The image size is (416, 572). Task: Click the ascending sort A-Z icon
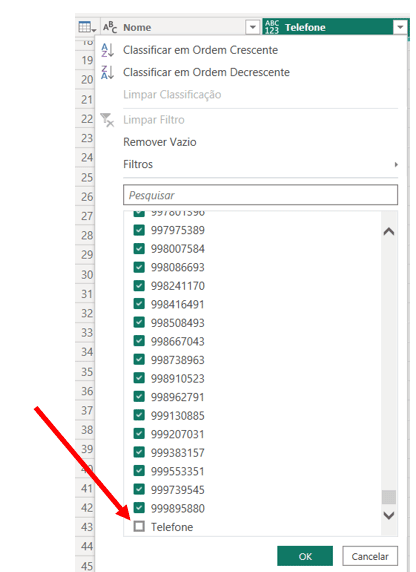click(107, 50)
